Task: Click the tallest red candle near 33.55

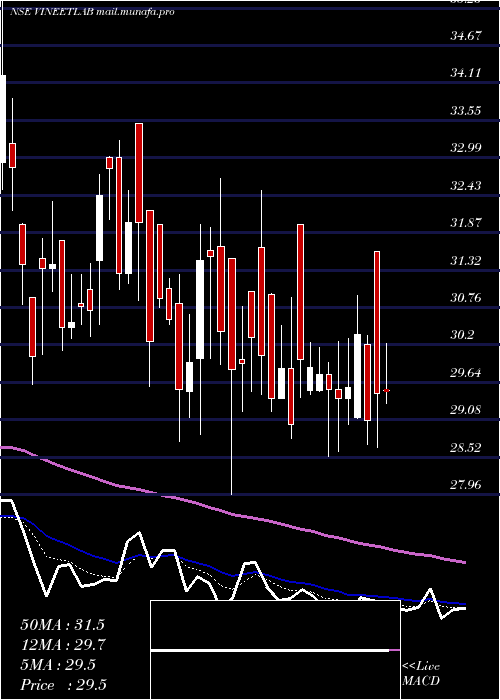Action: (139, 172)
